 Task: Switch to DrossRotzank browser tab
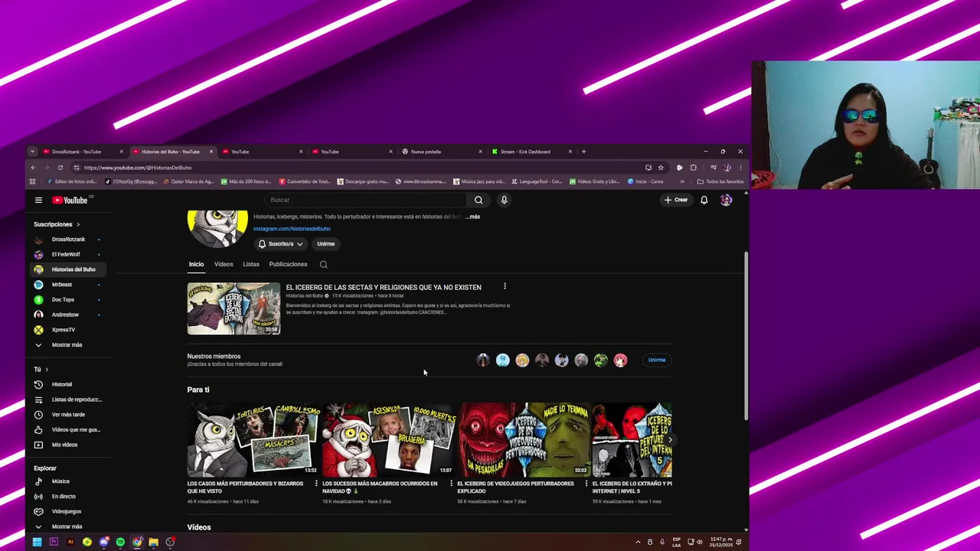(x=83, y=152)
